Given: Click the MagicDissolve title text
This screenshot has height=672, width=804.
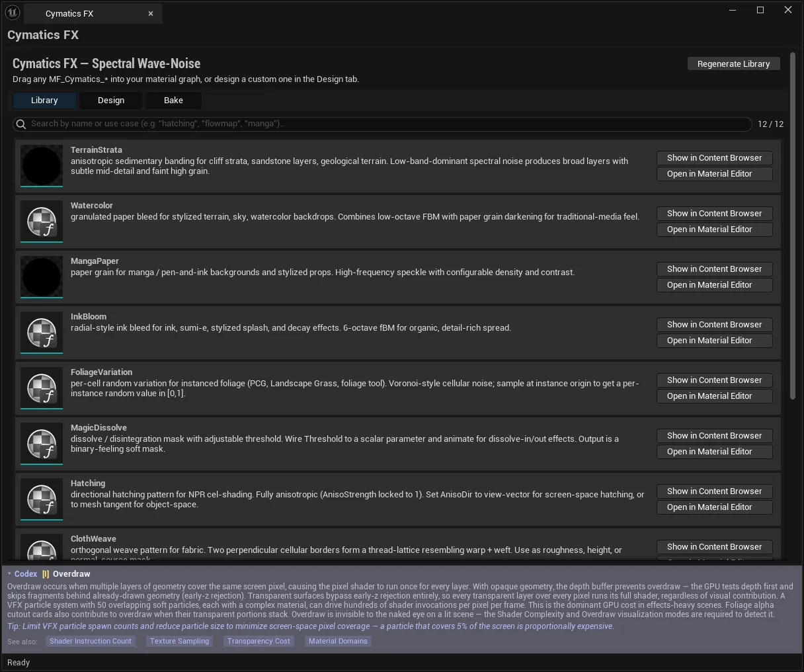Looking at the screenshot, I should click(x=99, y=428).
